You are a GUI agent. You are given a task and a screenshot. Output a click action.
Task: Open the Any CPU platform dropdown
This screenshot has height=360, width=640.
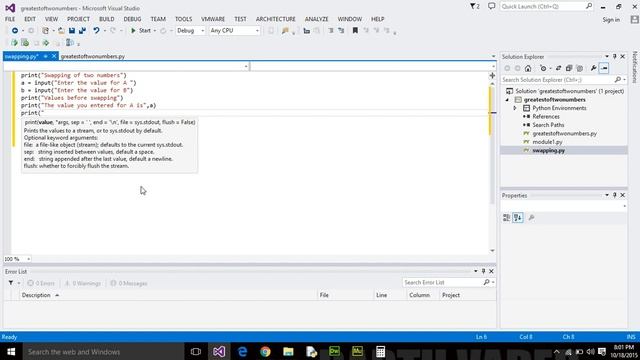pyautogui.click(x=234, y=31)
